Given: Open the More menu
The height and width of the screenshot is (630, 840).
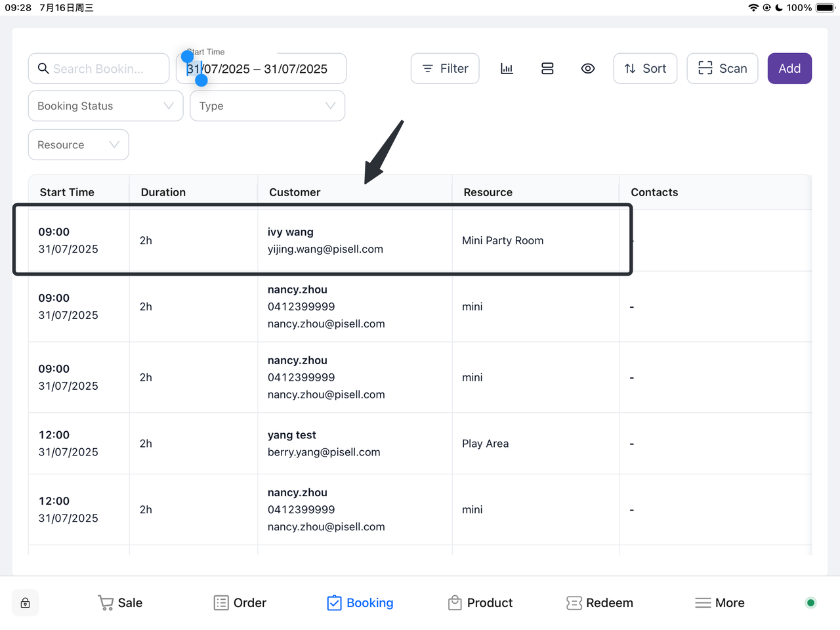Looking at the screenshot, I should point(720,603).
